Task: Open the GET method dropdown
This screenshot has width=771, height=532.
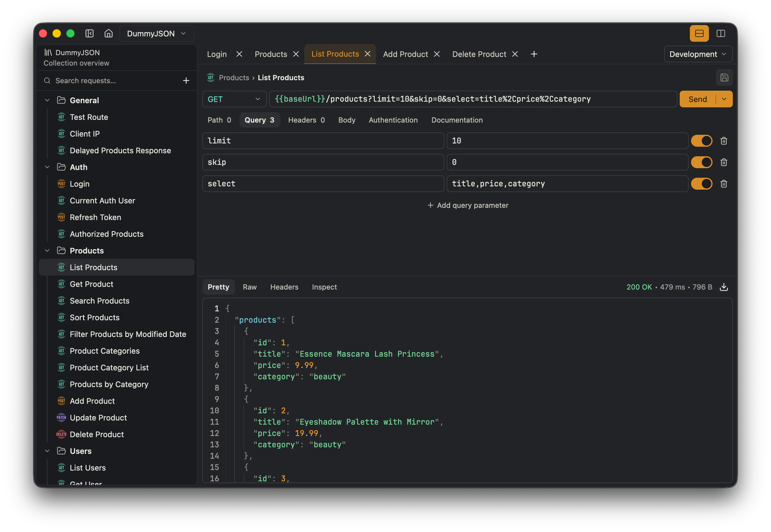Action: tap(234, 99)
